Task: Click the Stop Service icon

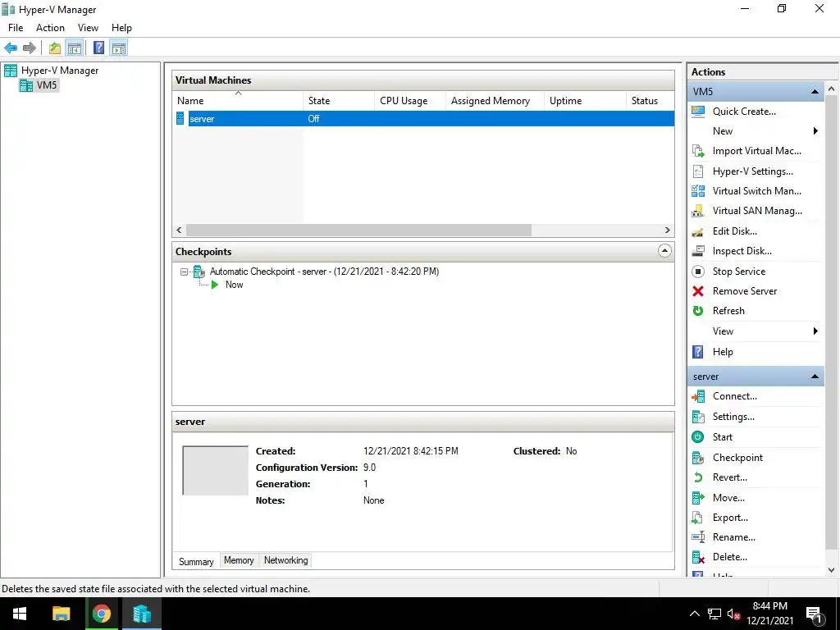Action: coord(698,272)
